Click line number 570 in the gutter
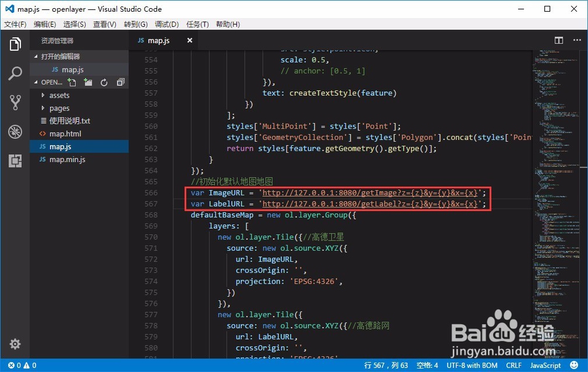 click(151, 237)
